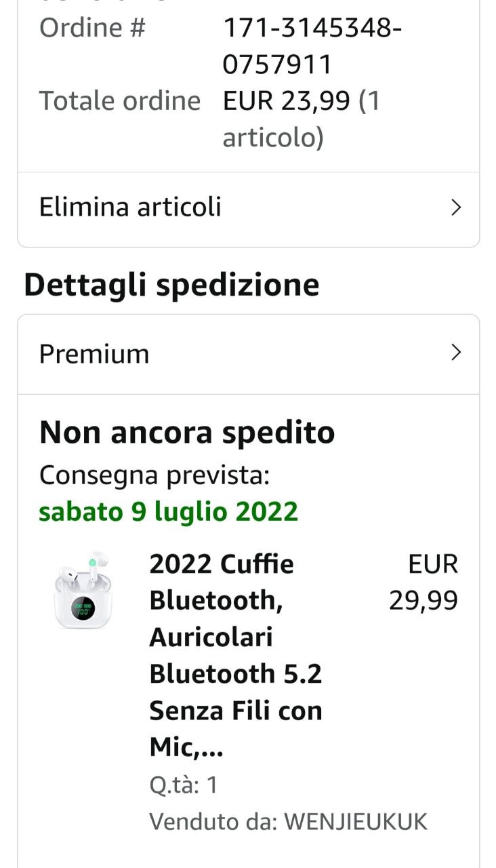496x868 pixels.
Task: Click the Venduto da label text
Action: click(214, 822)
